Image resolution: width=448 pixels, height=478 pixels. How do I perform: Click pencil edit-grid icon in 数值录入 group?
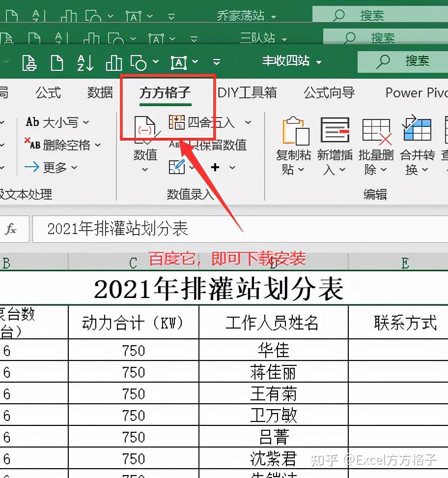[x=177, y=167]
